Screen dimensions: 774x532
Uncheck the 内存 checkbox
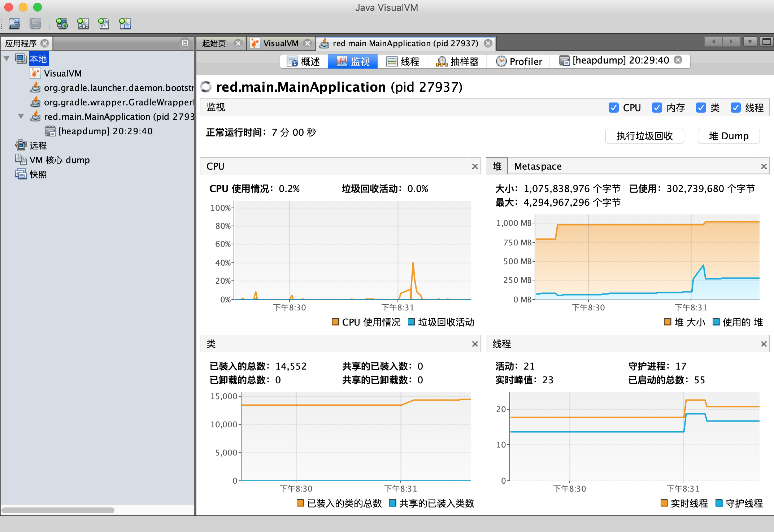pos(657,108)
